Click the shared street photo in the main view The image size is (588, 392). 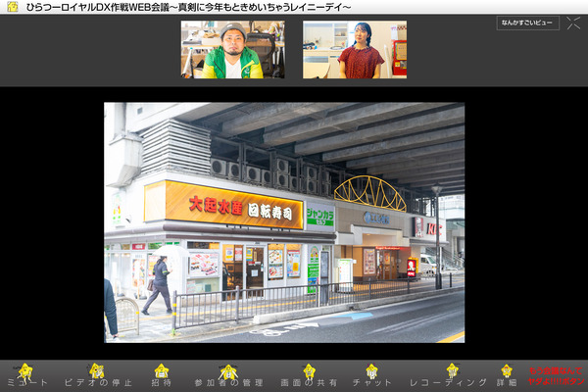(x=284, y=222)
